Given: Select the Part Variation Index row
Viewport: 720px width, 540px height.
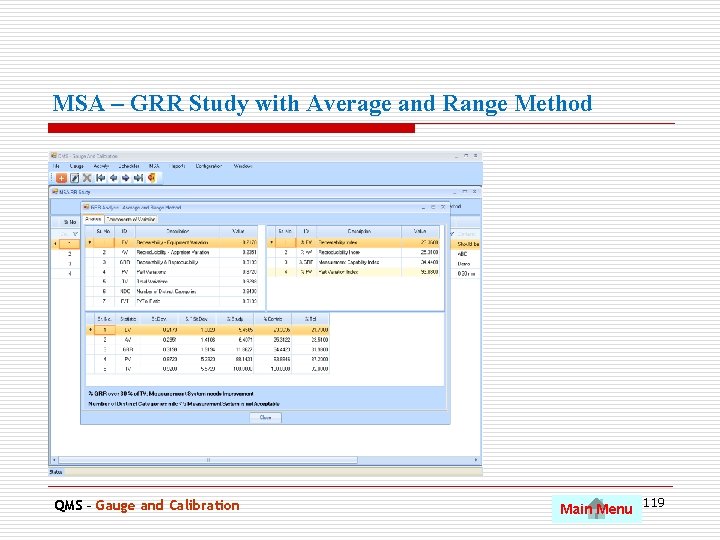Looking at the screenshot, I should (354, 272).
